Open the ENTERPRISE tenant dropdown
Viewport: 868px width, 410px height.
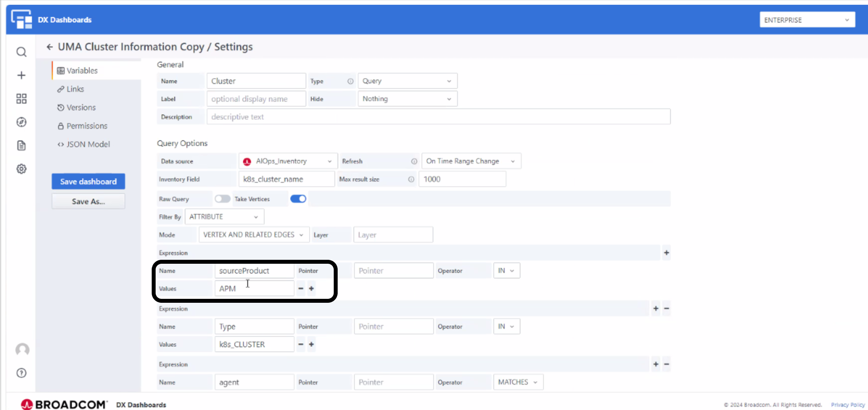pyautogui.click(x=807, y=20)
